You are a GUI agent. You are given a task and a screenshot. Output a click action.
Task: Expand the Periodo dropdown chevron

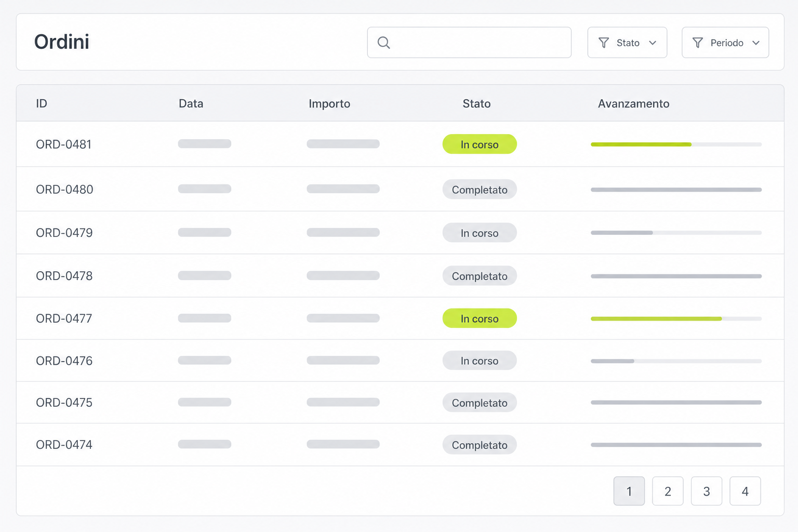756,43
